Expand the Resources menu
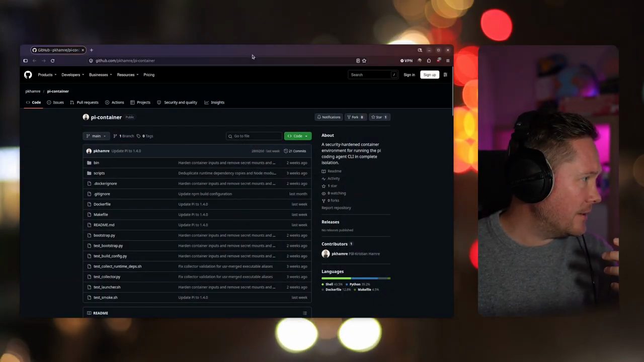This screenshot has width=644, height=362. (x=128, y=74)
